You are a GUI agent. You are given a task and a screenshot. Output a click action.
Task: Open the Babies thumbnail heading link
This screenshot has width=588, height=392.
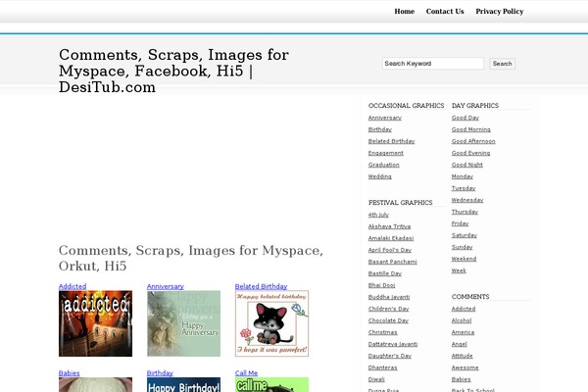point(69,372)
